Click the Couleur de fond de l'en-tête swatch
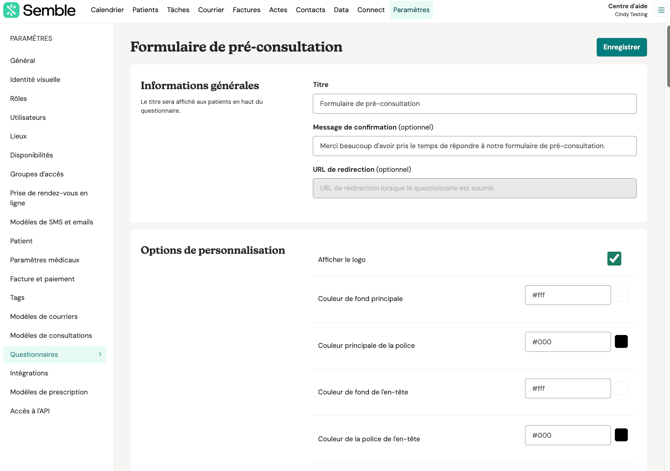 [x=621, y=388]
